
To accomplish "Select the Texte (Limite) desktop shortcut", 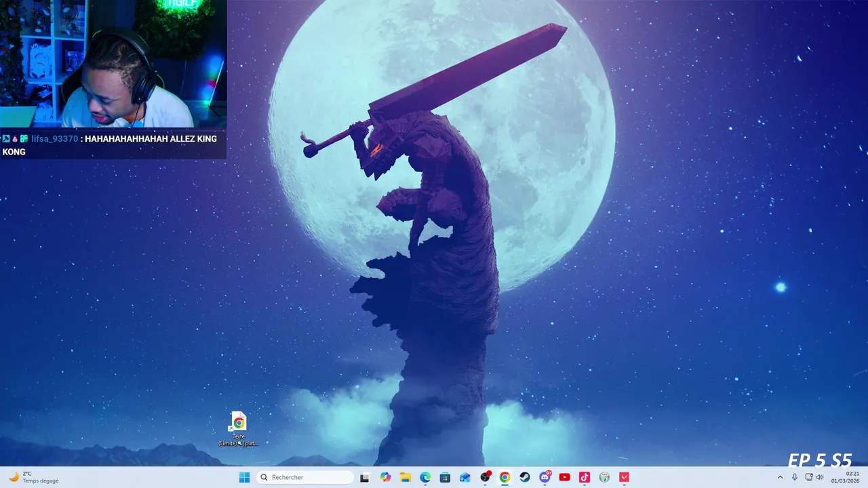I will (x=239, y=429).
